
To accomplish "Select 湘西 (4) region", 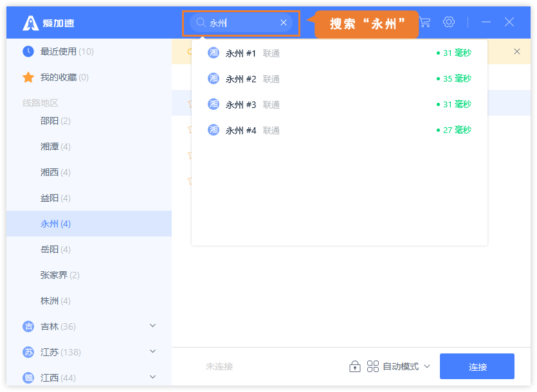I will pyautogui.click(x=89, y=172).
